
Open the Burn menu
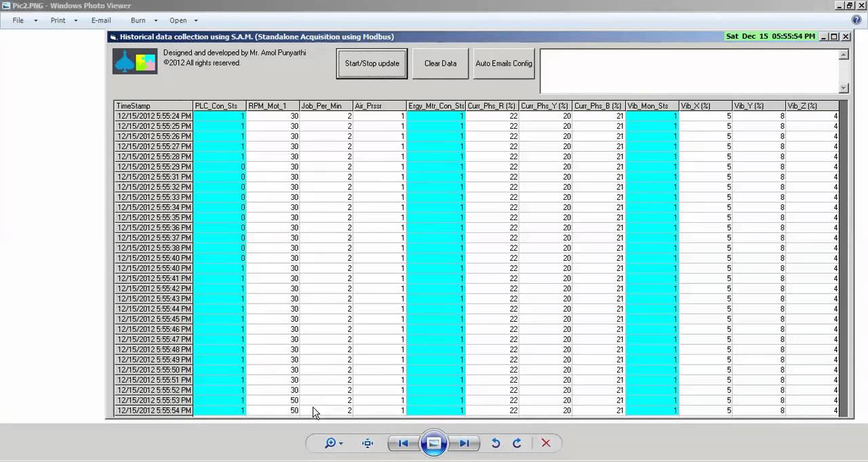tap(138, 20)
